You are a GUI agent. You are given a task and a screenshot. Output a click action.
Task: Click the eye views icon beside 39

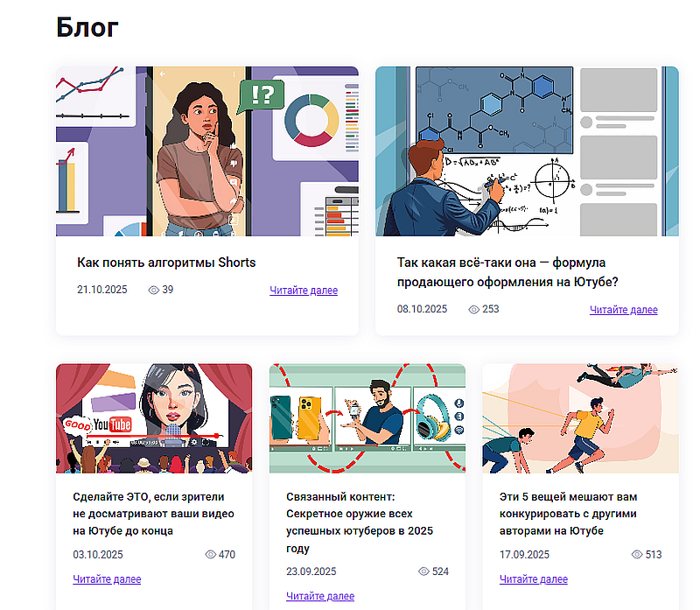153,291
